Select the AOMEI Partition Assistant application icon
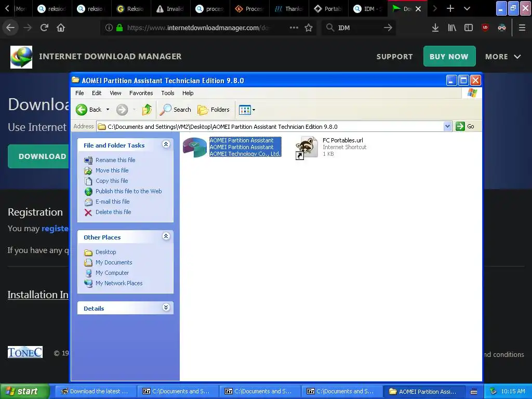This screenshot has height=399, width=532. point(194,147)
